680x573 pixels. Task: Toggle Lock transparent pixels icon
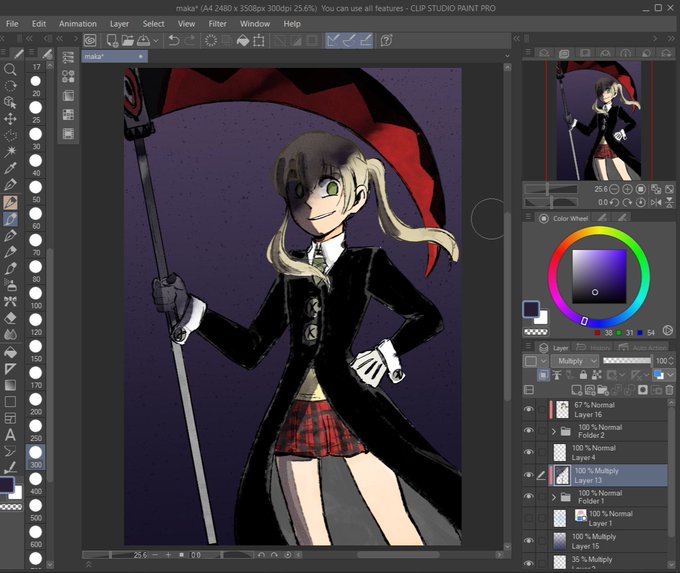click(x=596, y=375)
